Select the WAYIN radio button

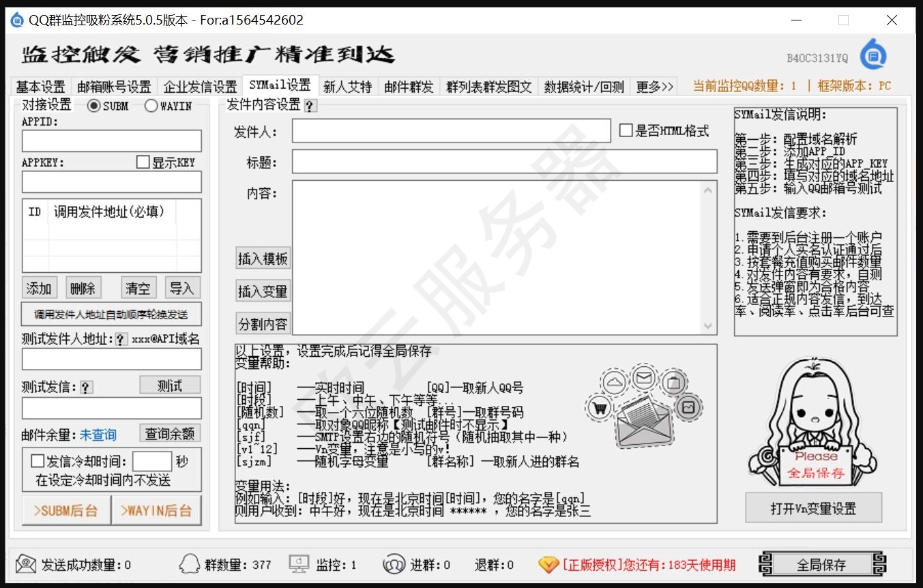pos(151,106)
